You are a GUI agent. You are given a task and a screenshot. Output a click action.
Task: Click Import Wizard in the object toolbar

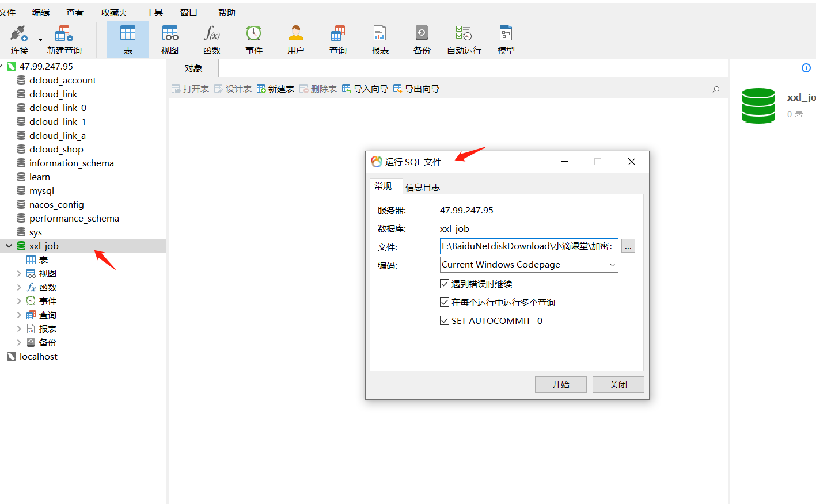pyautogui.click(x=365, y=89)
